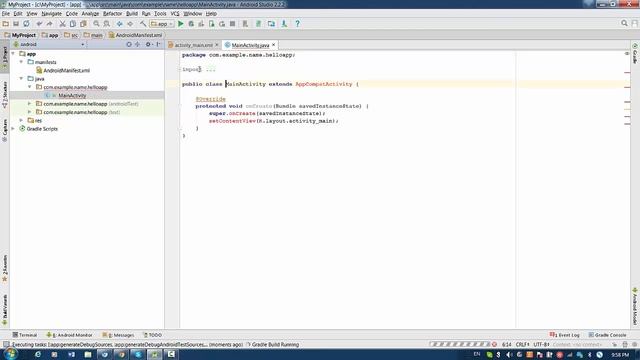Click the Make Project hammer icon

[143, 24]
